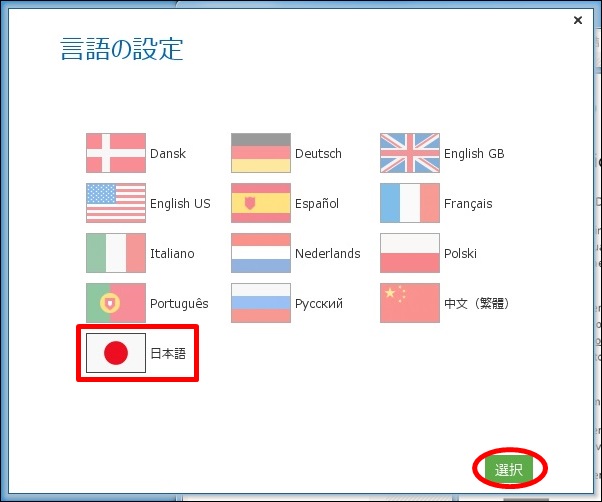This screenshot has width=602, height=502.
Task: Click the Español language label
Action: point(317,203)
